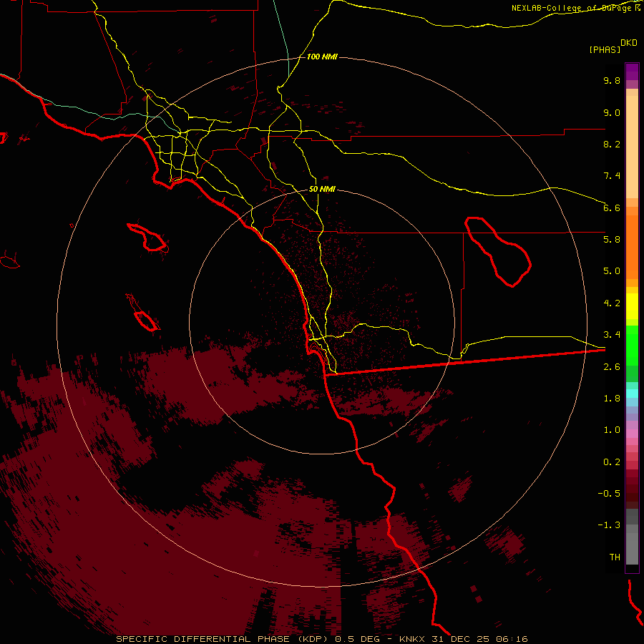Click the 5.8 legend value
Image resolution: width=644 pixels, height=644 pixels.
coord(612,240)
